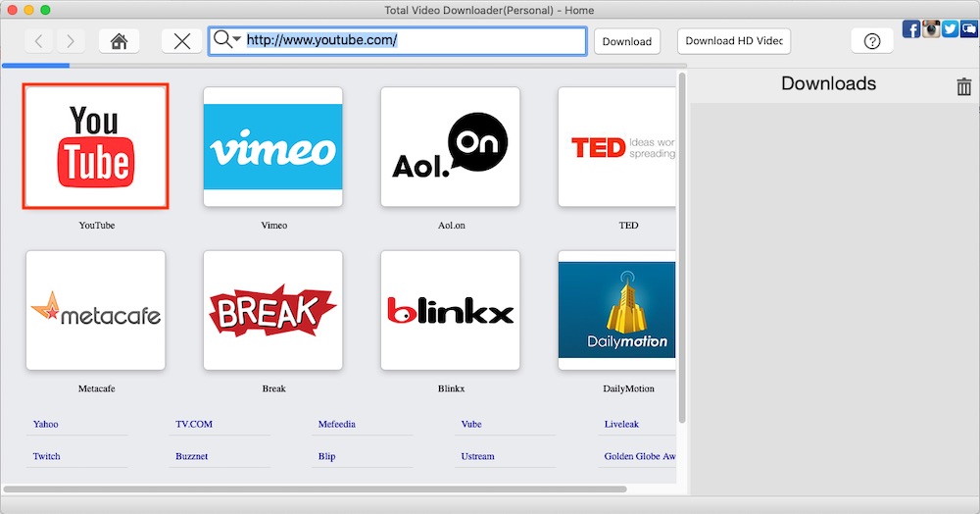Click the horizontal scrollbar at bottom
The image size is (980, 514).
click(315, 489)
